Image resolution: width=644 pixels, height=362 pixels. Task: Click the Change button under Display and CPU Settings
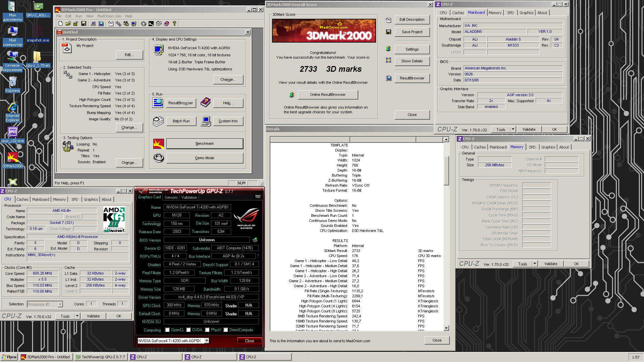[x=228, y=79]
